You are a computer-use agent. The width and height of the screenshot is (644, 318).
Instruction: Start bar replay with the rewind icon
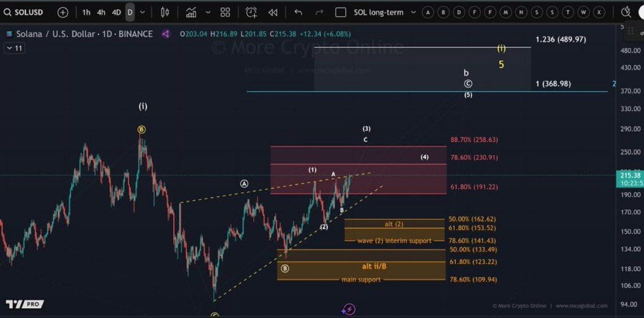(273, 12)
